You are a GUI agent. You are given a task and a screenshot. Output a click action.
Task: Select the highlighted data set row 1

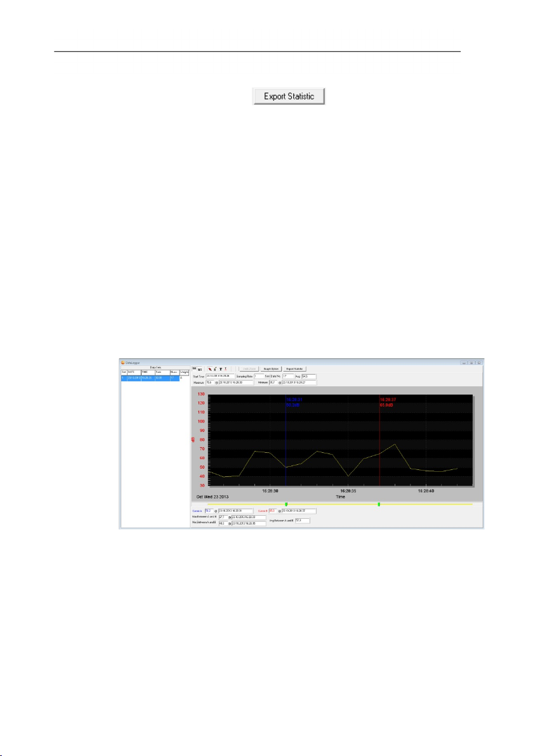150,379
